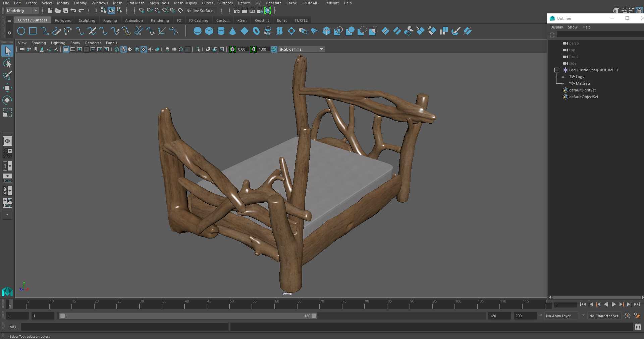Go to start of playback range

583,304
